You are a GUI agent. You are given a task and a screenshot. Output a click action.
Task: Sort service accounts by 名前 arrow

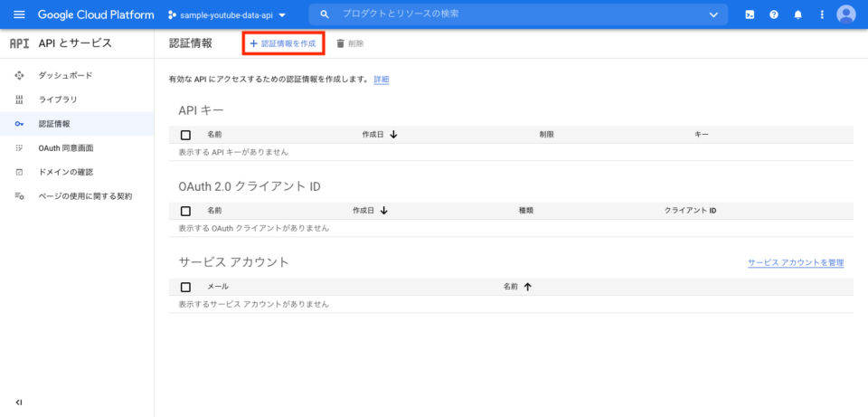(x=527, y=287)
